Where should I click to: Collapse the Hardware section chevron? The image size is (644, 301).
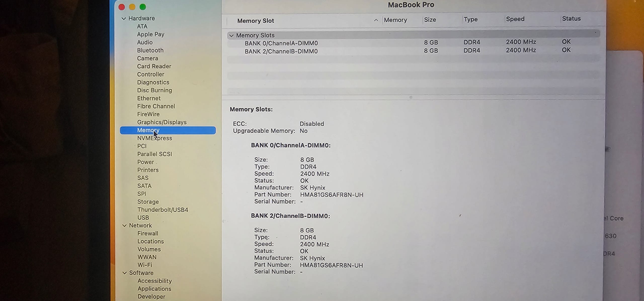[x=124, y=19]
